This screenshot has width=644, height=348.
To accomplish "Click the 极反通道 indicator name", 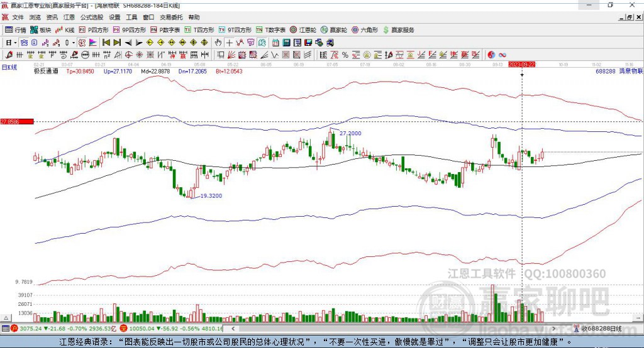I will (x=46, y=71).
